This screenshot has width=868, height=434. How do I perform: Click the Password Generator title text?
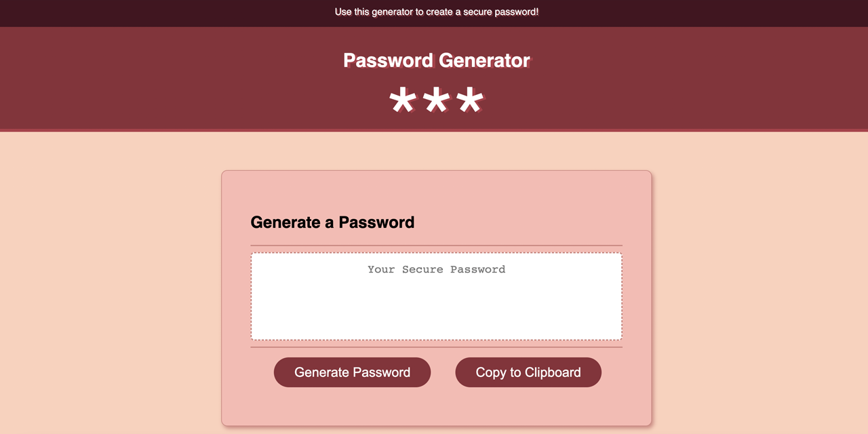pos(436,60)
